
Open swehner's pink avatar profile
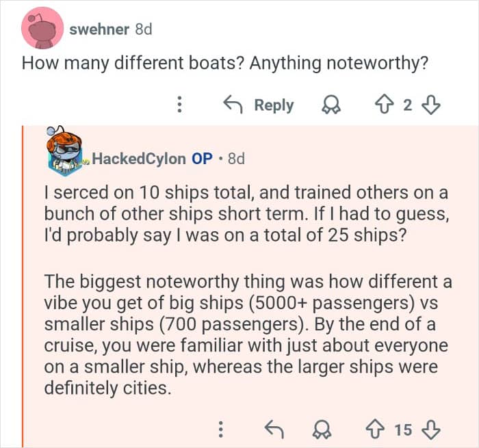[x=43, y=28]
